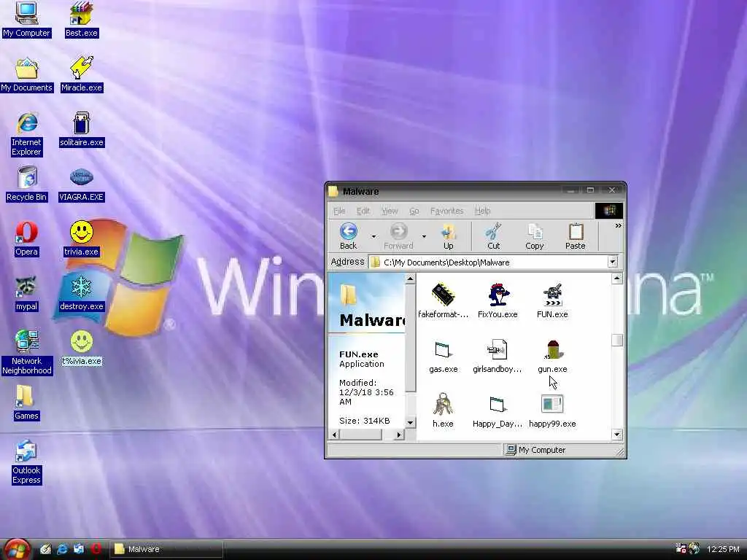747x560 pixels.
Task: Open the View menu
Action: pos(390,211)
